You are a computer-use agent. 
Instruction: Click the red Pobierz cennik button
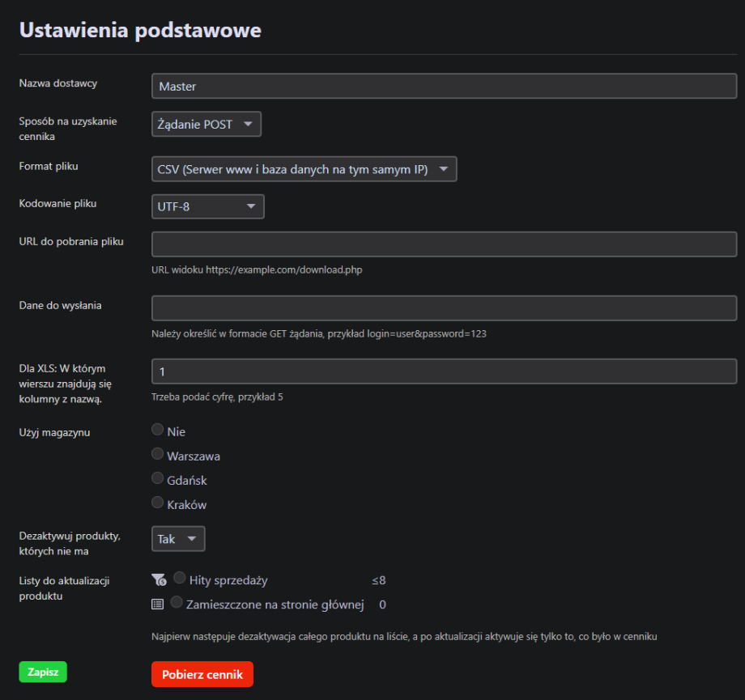202,675
